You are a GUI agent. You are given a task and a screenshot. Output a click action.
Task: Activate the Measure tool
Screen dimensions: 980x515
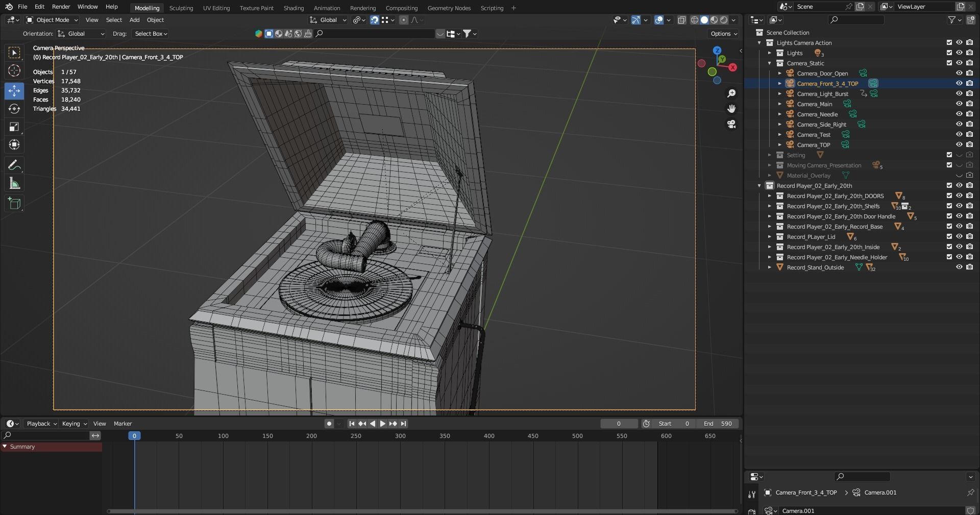tap(14, 184)
